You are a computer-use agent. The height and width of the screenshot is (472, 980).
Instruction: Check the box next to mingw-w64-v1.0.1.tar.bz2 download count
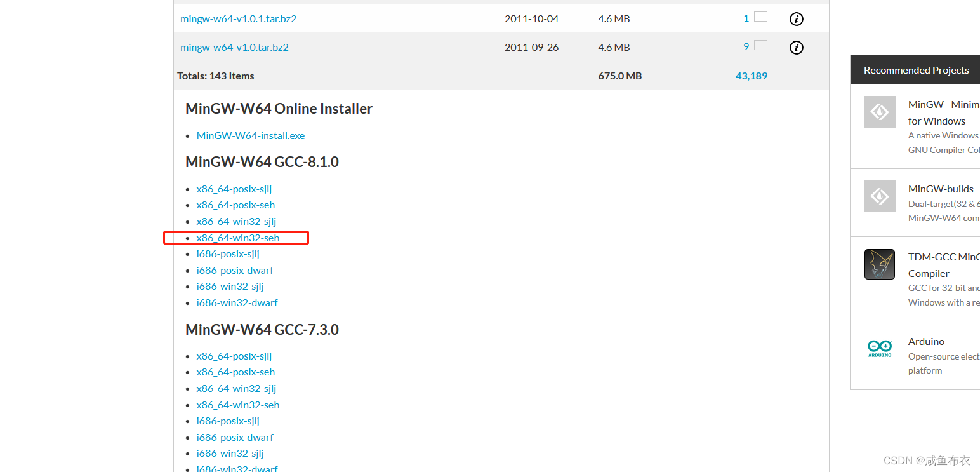click(x=760, y=17)
